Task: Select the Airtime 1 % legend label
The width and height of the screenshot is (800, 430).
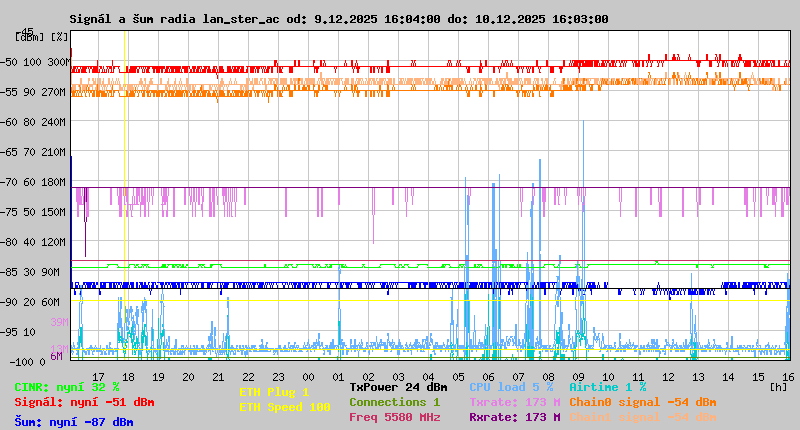Action: pos(607,386)
